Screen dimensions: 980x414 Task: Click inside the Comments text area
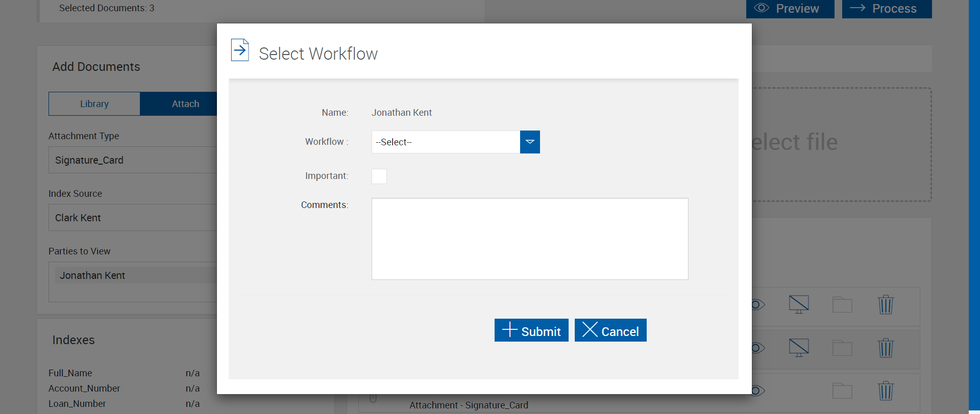(x=530, y=239)
